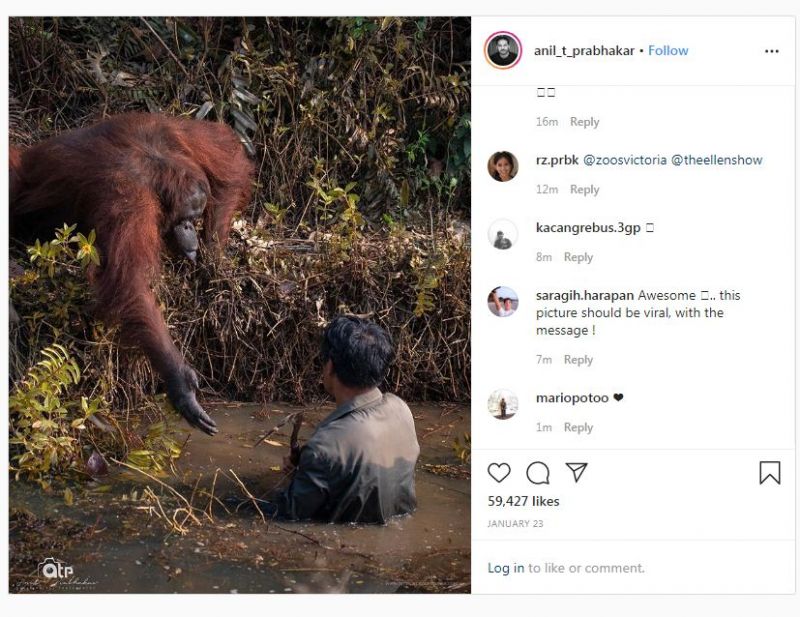Save post with the bookmark icon

(769, 473)
